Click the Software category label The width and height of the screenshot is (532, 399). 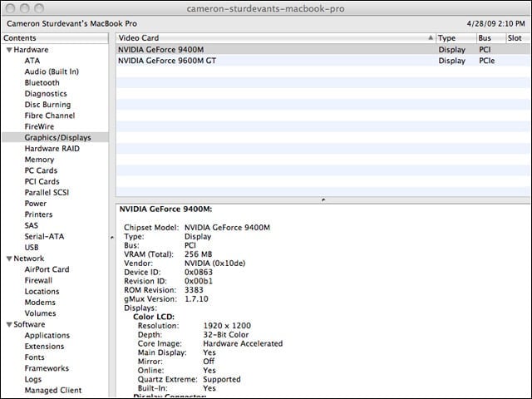click(x=29, y=324)
